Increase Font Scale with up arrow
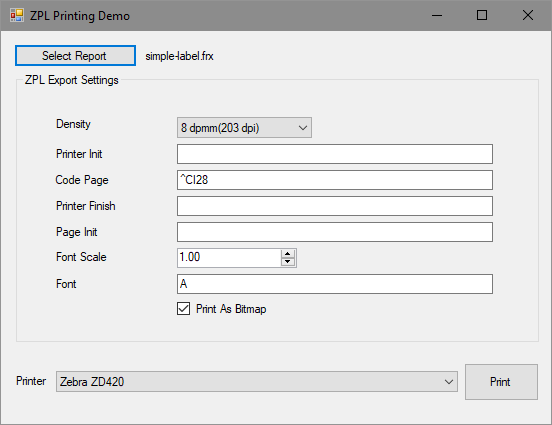This screenshot has height=425, width=552. pyautogui.click(x=288, y=254)
